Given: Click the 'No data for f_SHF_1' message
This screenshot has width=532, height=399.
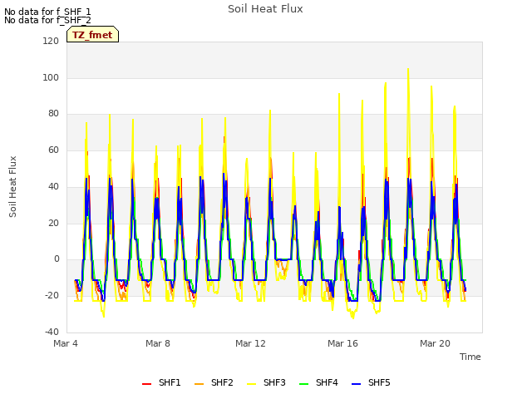Looking at the screenshot, I should click(x=47, y=12).
